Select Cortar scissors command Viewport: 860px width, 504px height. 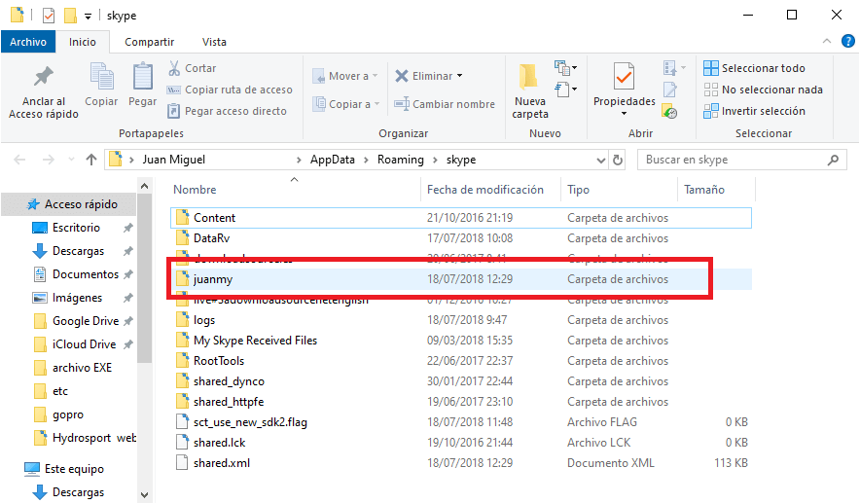tap(192, 68)
